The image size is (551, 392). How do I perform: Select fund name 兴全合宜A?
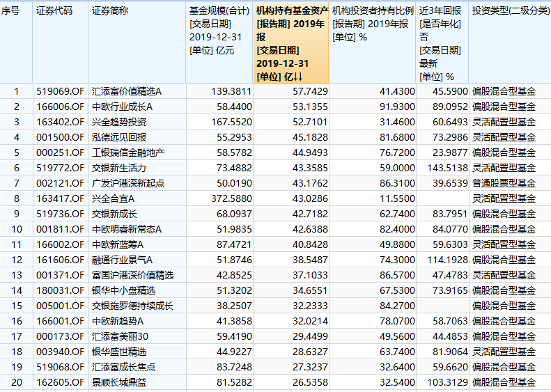point(113,199)
